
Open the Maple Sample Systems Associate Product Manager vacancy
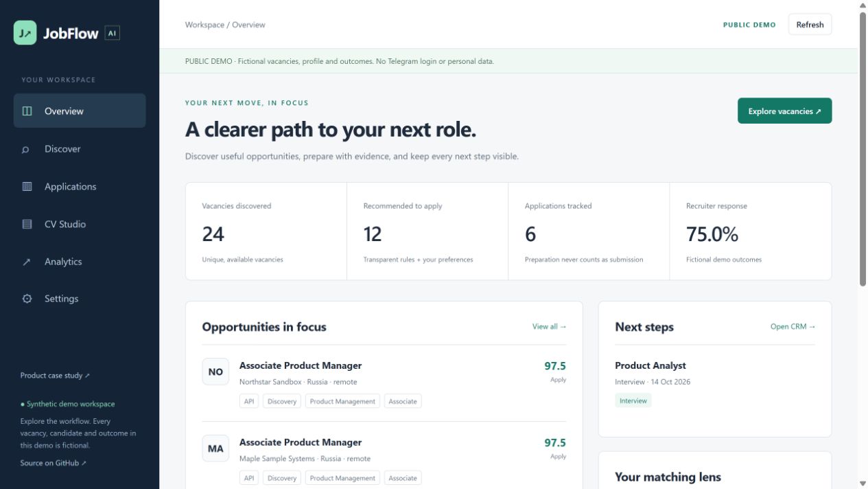(x=301, y=442)
